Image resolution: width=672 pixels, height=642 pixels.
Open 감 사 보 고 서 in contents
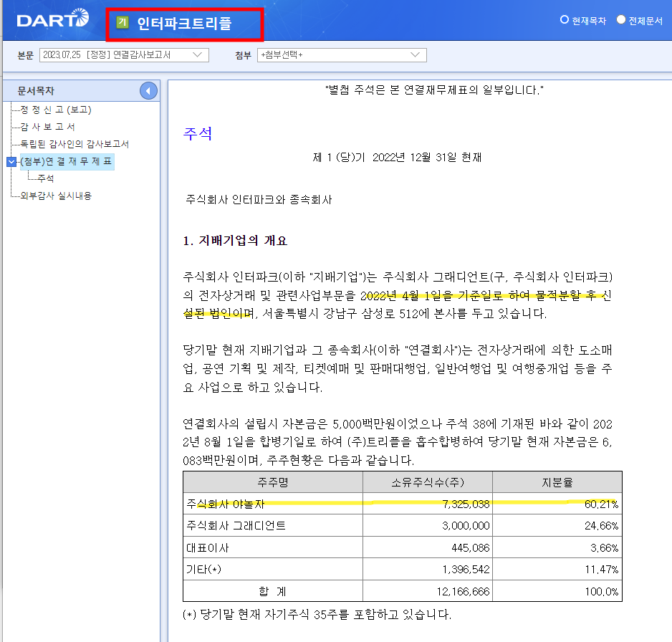(x=47, y=127)
